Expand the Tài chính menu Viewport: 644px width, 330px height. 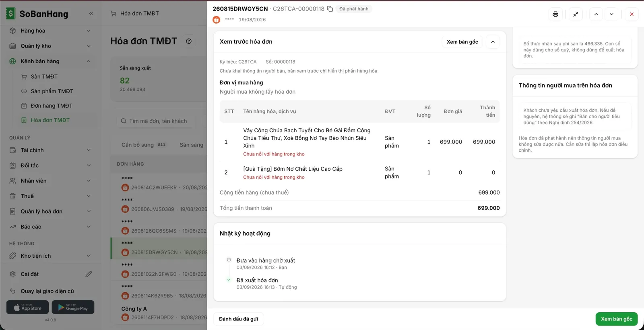click(89, 150)
